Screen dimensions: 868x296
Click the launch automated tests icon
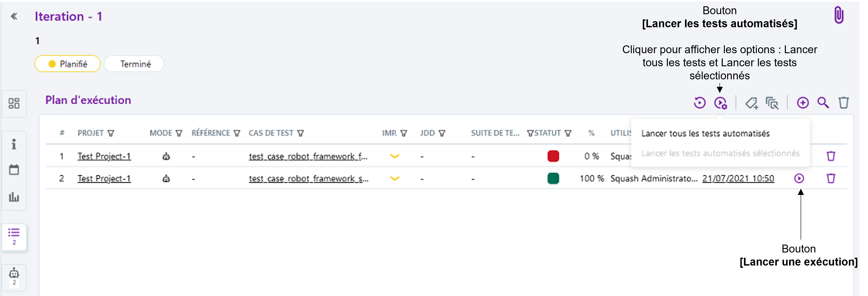pyautogui.click(x=720, y=103)
